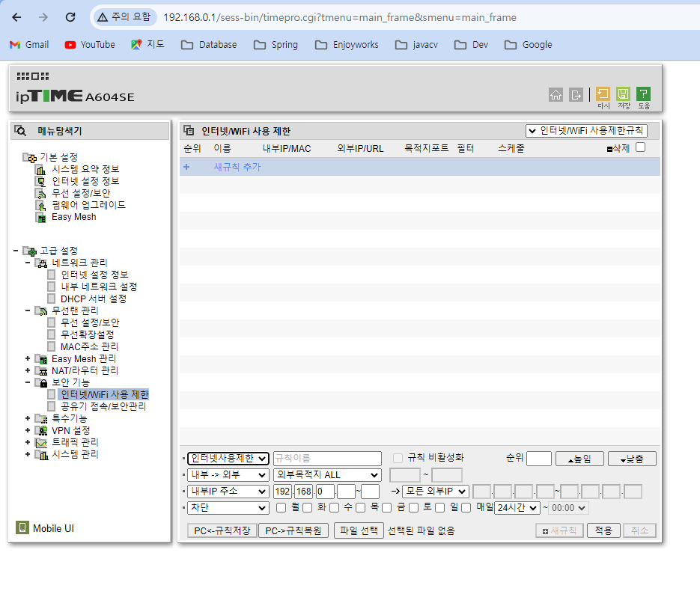The image size is (700, 615).
Task: Open the 인터넷/WiFi 사용제한규칙 dropdown
Action: pyautogui.click(x=587, y=131)
